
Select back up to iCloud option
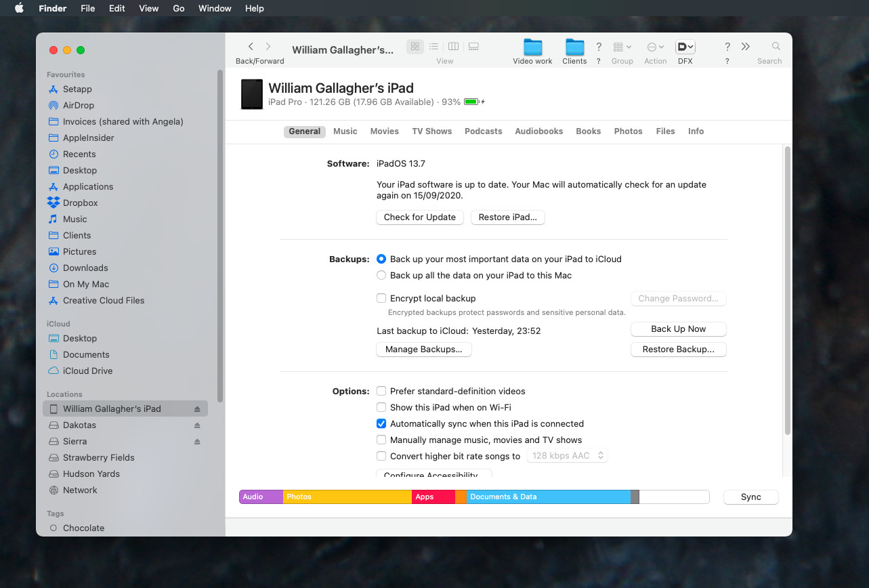381,259
